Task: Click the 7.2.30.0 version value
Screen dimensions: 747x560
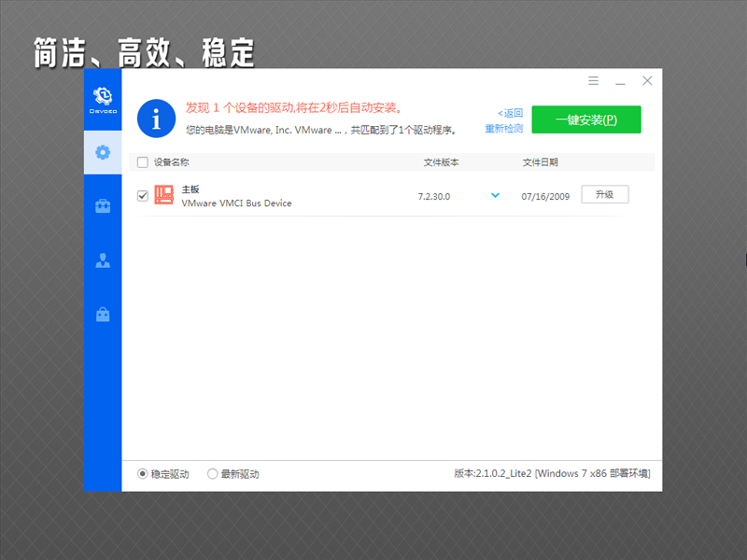Action: 434,197
